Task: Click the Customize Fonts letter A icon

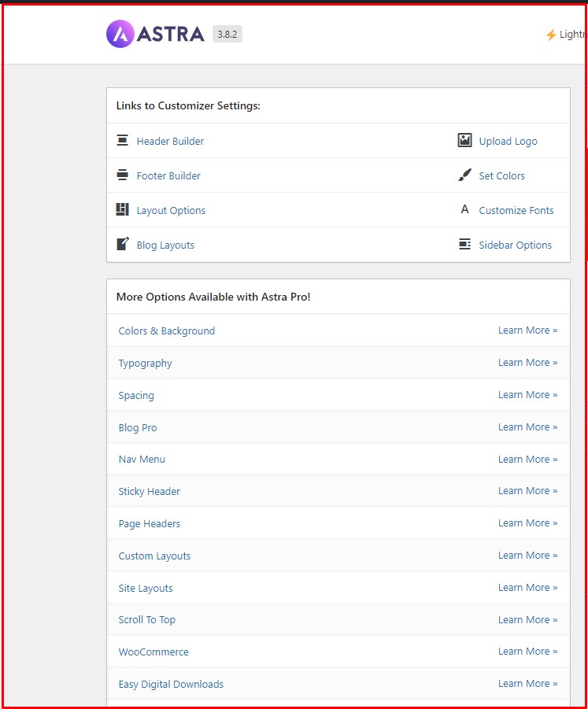Action: point(464,209)
